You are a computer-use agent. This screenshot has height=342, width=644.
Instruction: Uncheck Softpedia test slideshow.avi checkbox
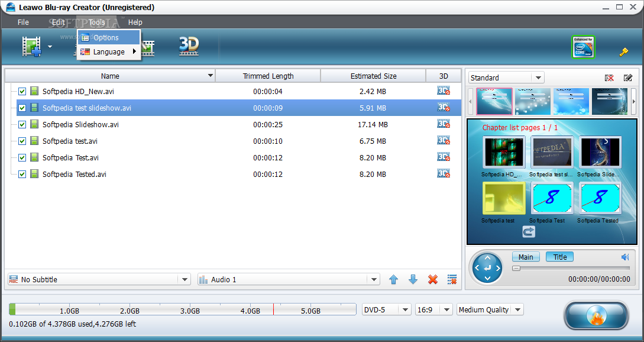click(22, 108)
